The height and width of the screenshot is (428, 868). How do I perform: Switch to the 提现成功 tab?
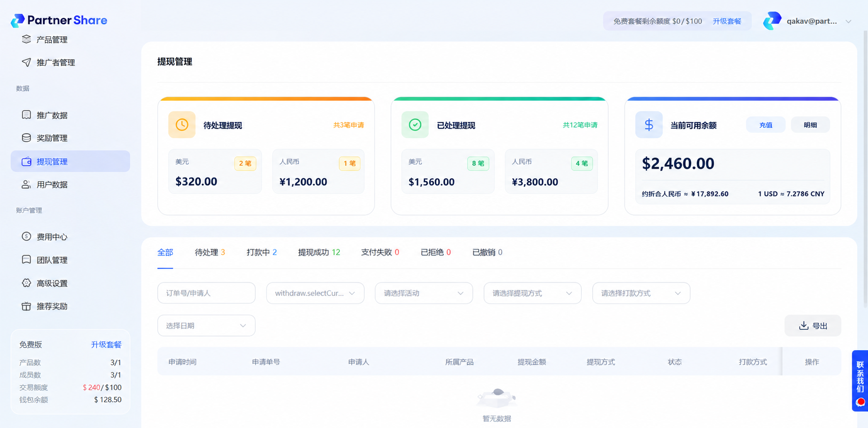tap(319, 252)
